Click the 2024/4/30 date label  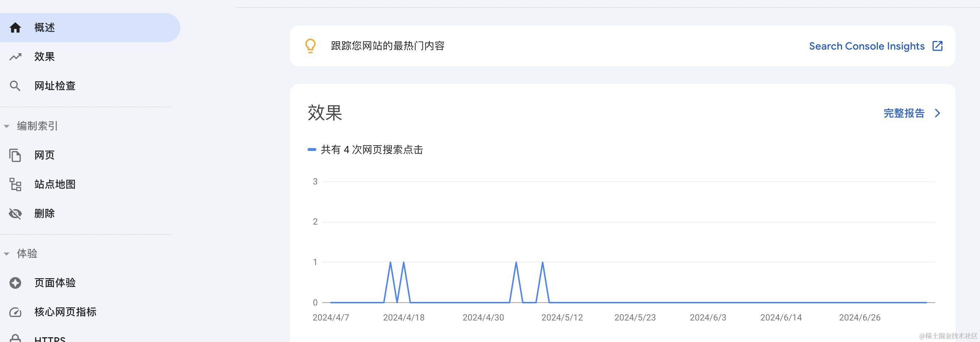(x=483, y=318)
